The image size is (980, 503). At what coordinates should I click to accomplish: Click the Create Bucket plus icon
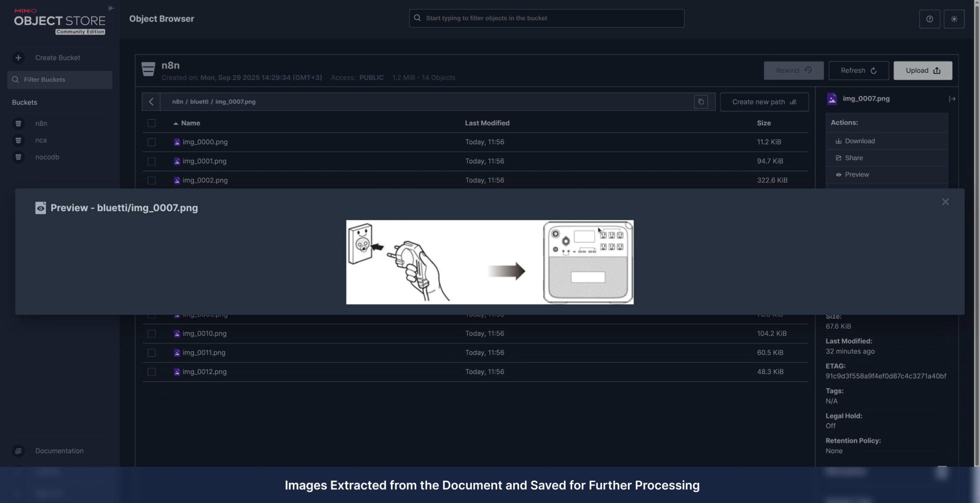(x=18, y=58)
